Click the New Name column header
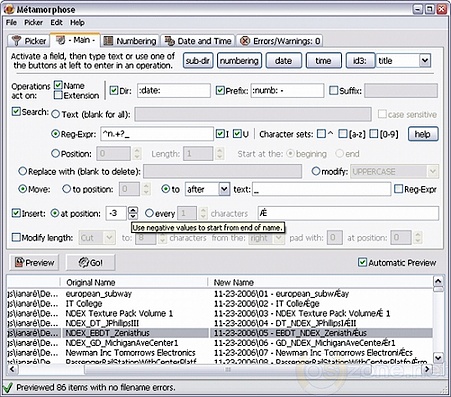 coord(320,283)
